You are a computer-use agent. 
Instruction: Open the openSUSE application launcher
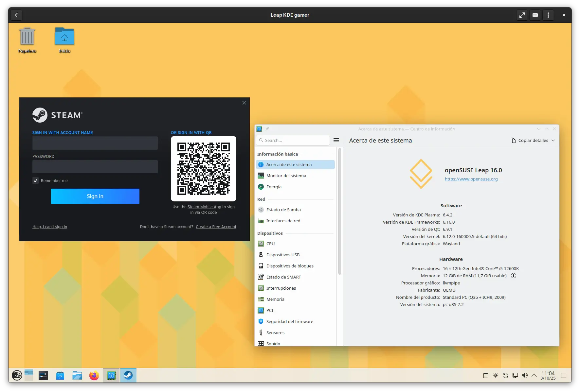[17, 375]
